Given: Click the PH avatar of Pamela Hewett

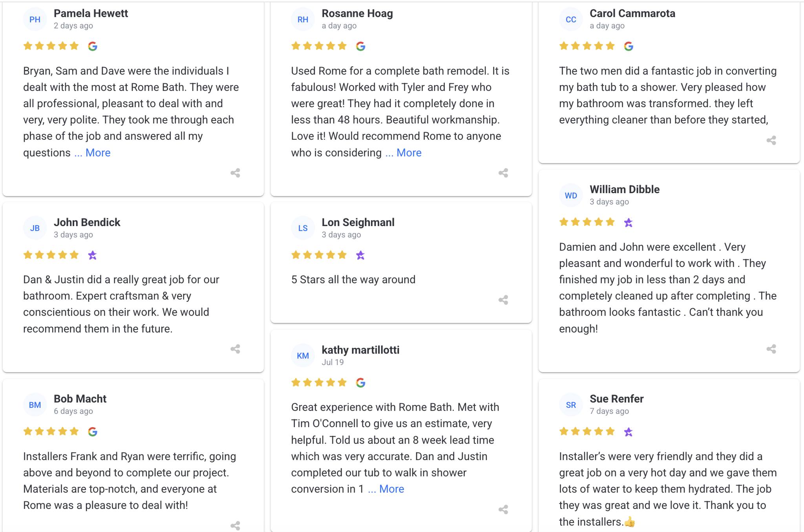Looking at the screenshot, I should tap(35, 19).
